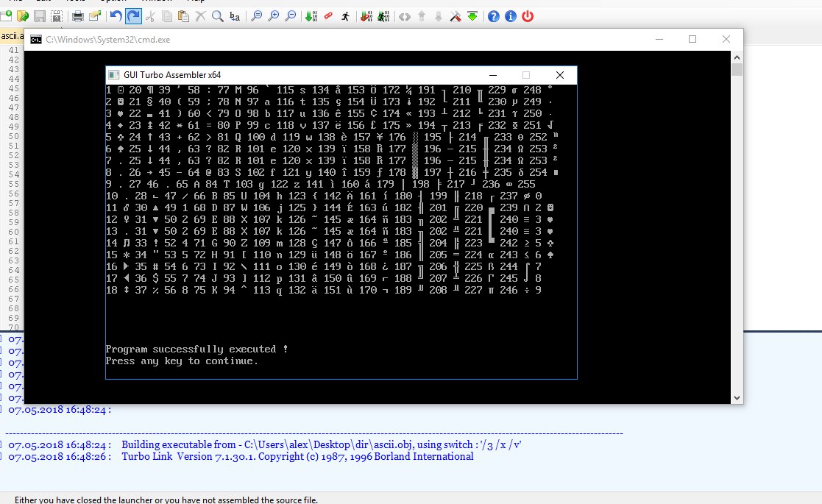This screenshot has width=822, height=504.
Task: Minimize the GUI Turbo Assembler x64 window
Action: pos(493,75)
